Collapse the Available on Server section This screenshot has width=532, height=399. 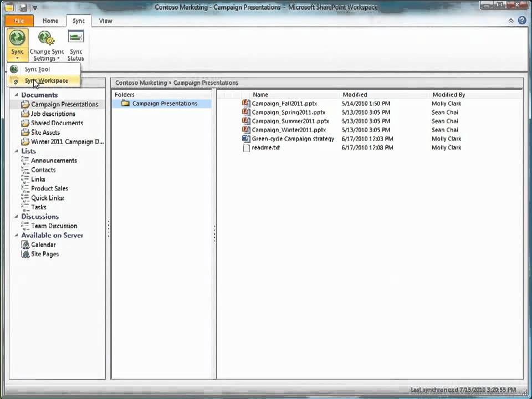coord(16,235)
